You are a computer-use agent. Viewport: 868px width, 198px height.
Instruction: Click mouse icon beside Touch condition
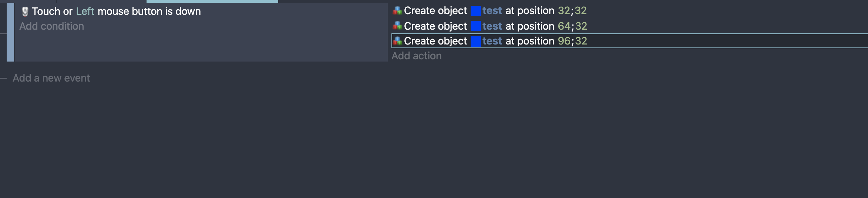25,11
